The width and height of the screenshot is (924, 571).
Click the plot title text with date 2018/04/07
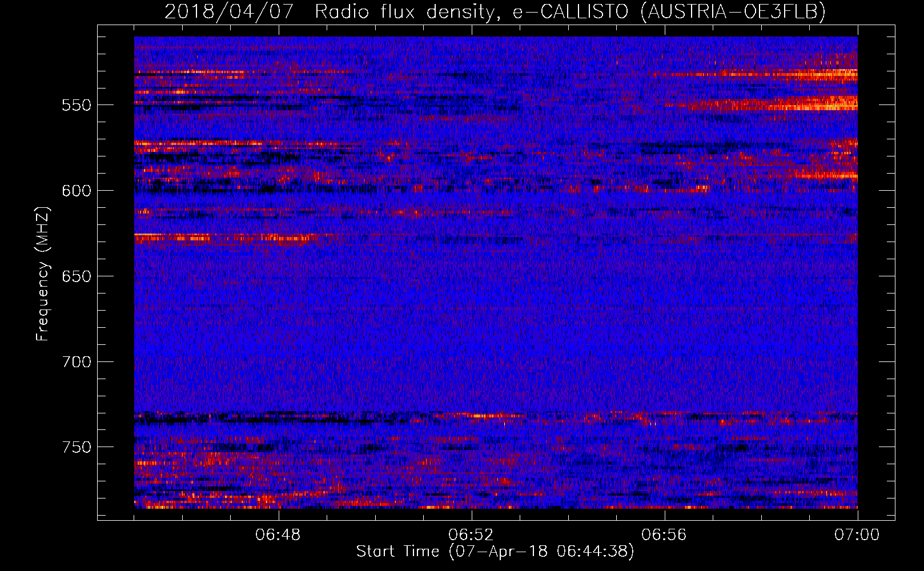point(495,12)
